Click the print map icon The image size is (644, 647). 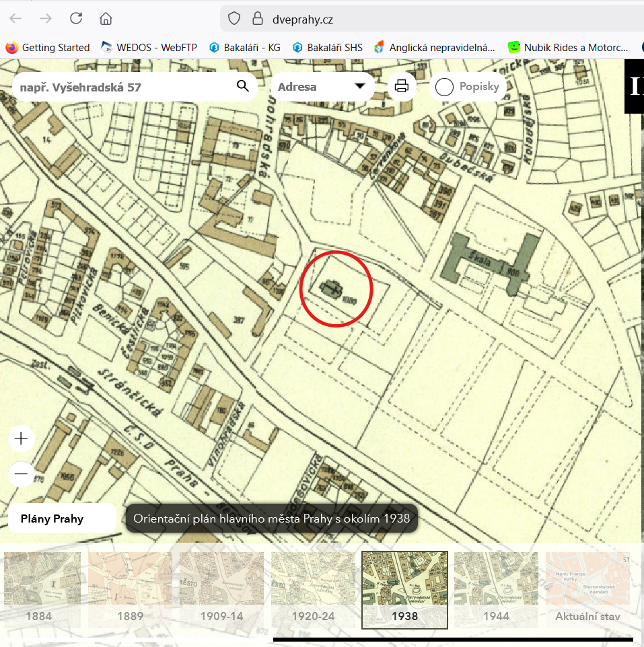coord(402,87)
